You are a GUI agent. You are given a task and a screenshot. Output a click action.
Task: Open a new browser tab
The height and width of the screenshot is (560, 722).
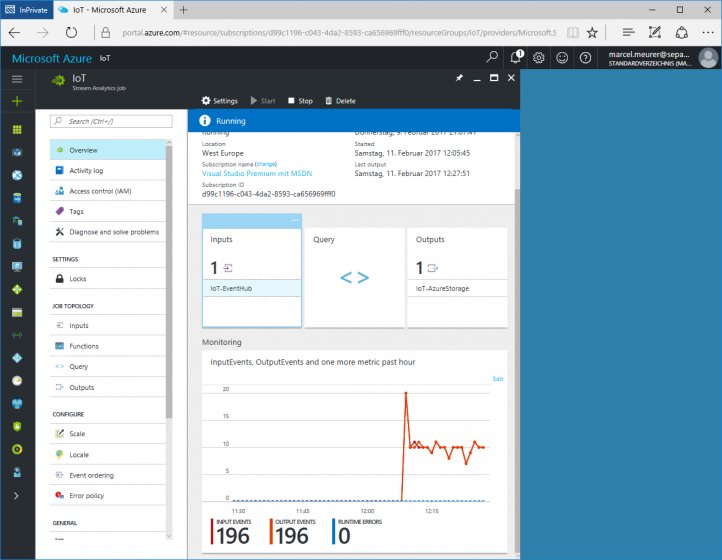pyautogui.click(x=183, y=9)
